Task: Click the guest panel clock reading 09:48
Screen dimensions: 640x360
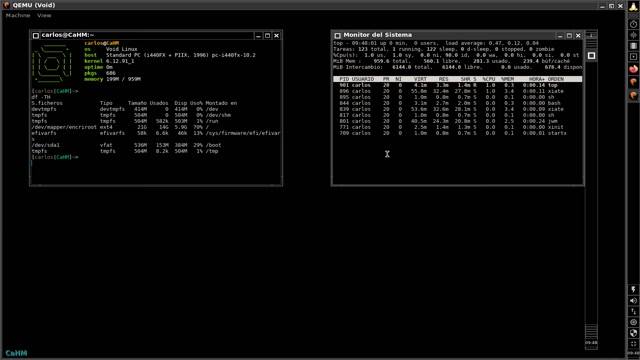Action: pos(591,343)
